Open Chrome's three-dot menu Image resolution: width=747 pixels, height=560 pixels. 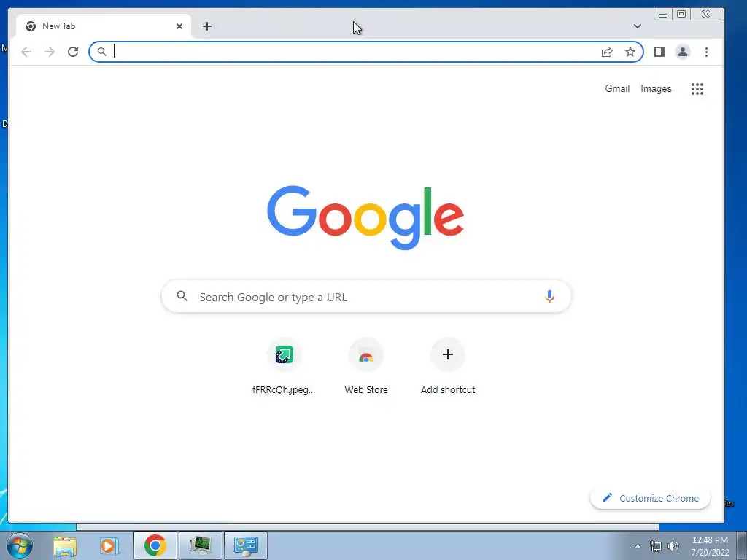(x=706, y=52)
